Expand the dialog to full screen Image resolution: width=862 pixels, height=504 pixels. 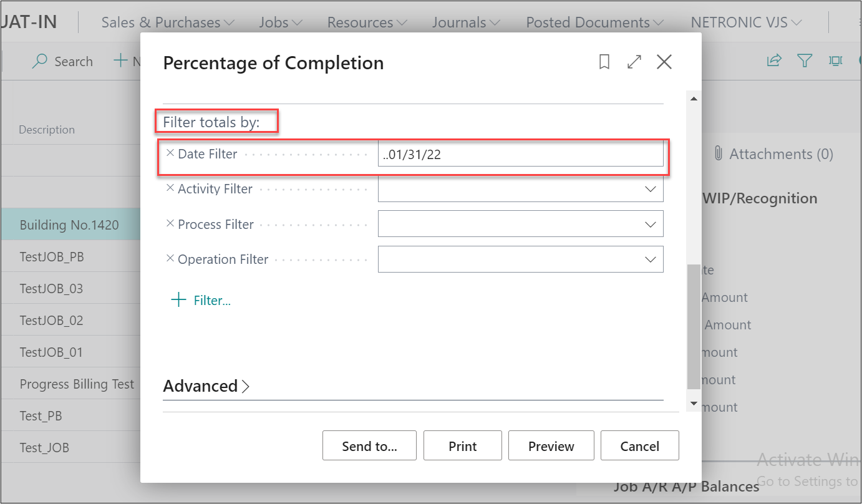(x=634, y=62)
